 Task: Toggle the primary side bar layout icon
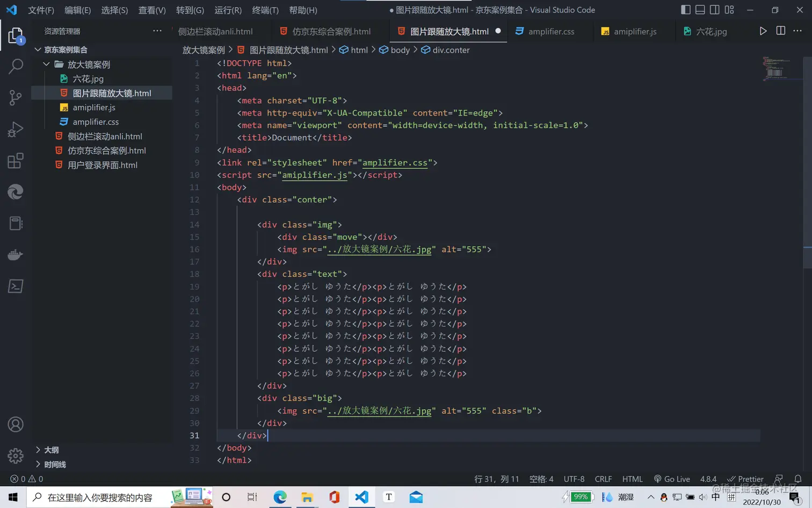click(686, 10)
